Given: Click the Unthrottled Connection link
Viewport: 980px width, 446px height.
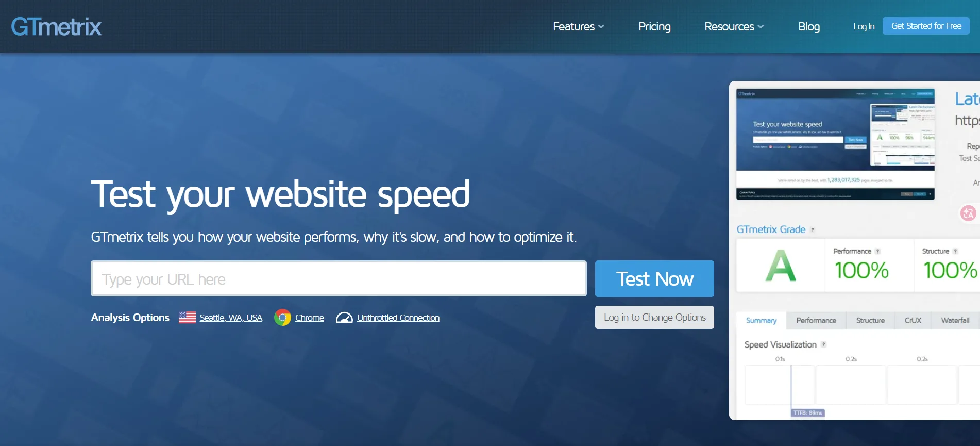Looking at the screenshot, I should tap(398, 318).
